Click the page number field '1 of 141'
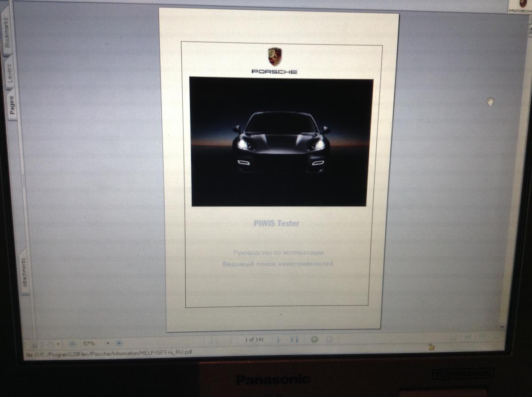This screenshot has height=397, width=532. (x=254, y=340)
